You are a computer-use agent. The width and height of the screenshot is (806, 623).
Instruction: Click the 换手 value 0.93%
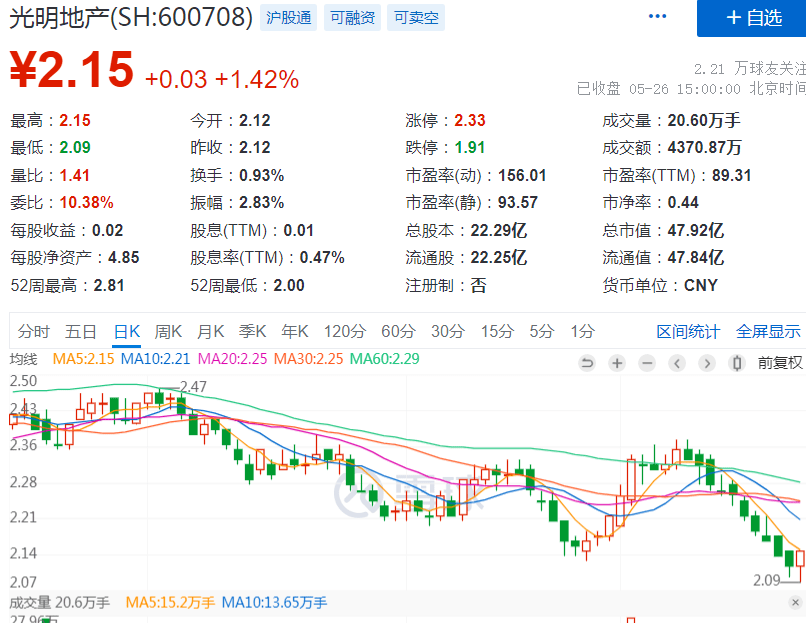coord(262,175)
